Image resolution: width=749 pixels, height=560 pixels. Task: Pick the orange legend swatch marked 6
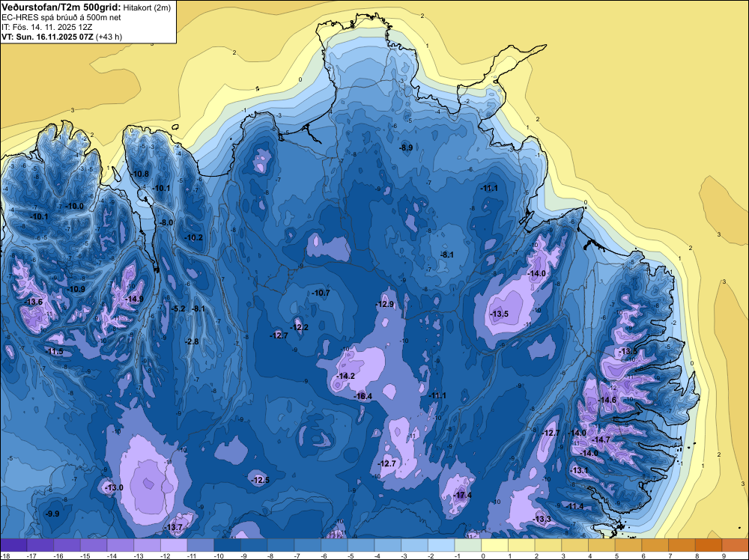(656, 545)
